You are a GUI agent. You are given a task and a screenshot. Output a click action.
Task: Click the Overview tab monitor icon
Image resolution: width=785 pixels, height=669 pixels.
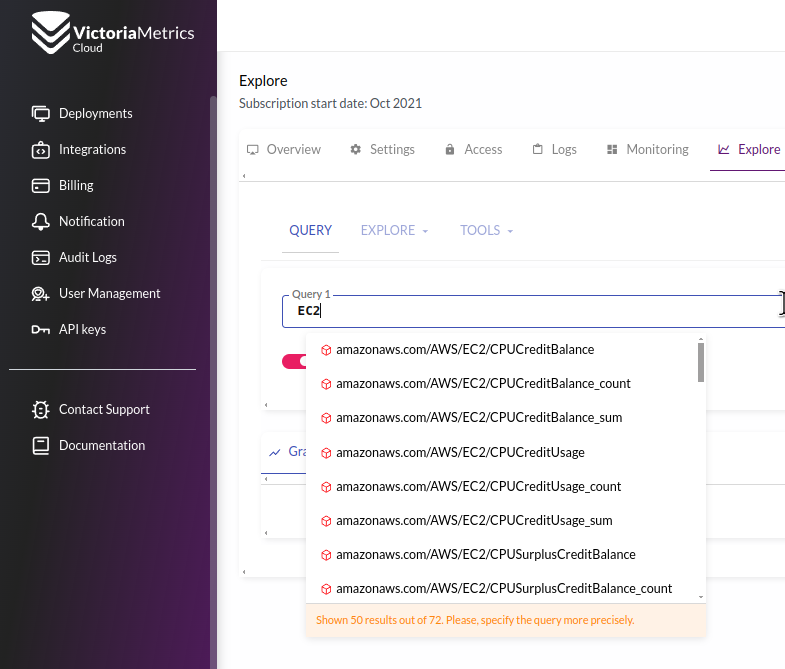tap(253, 150)
